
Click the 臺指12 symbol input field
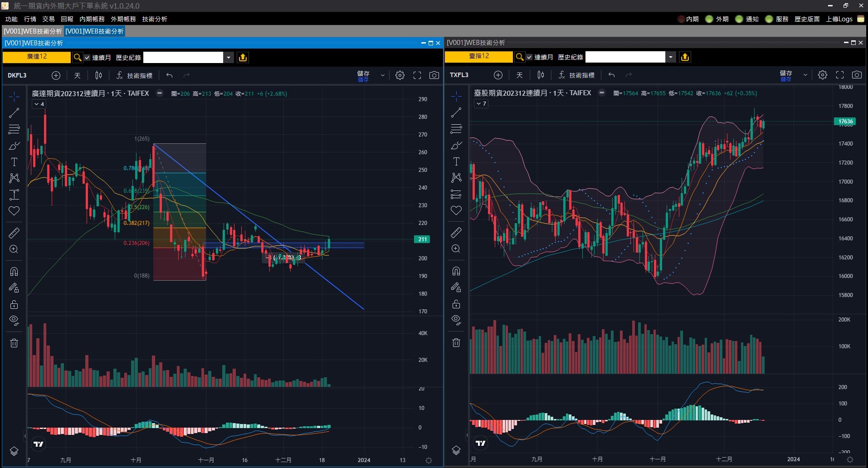point(478,56)
